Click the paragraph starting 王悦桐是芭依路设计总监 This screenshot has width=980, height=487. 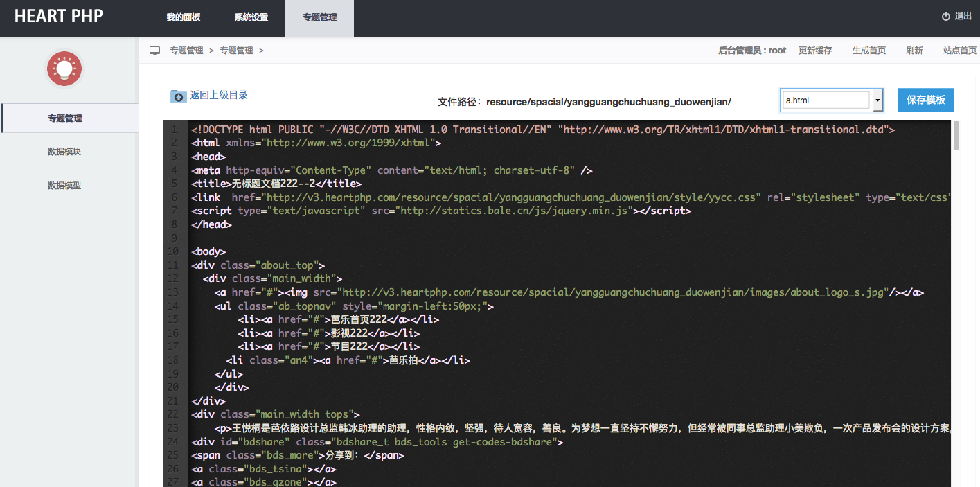[582, 428]
